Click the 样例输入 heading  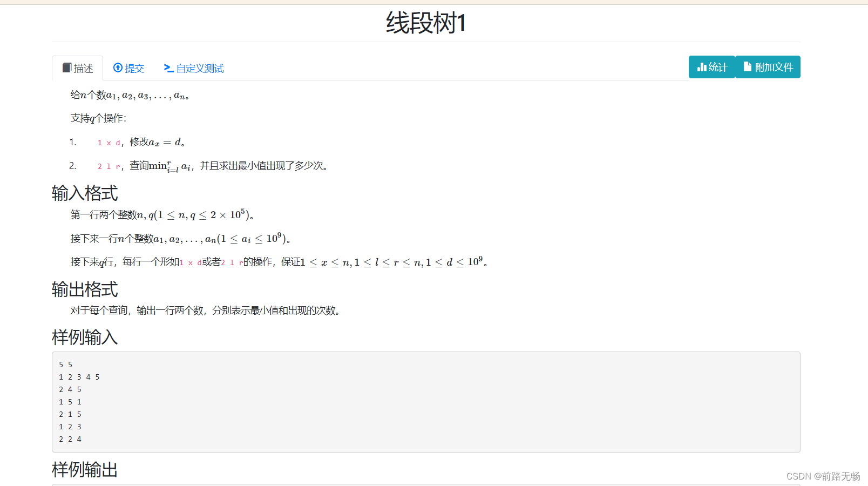85,337
